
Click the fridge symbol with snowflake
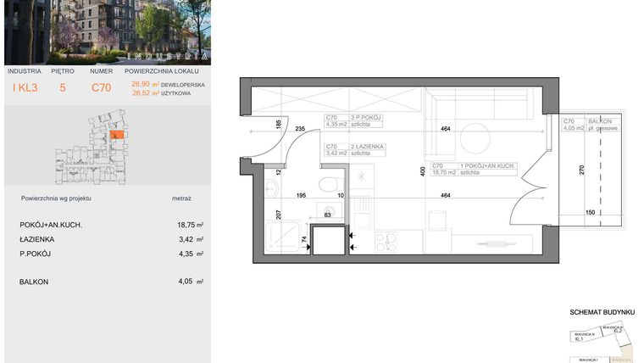[362, 176]
